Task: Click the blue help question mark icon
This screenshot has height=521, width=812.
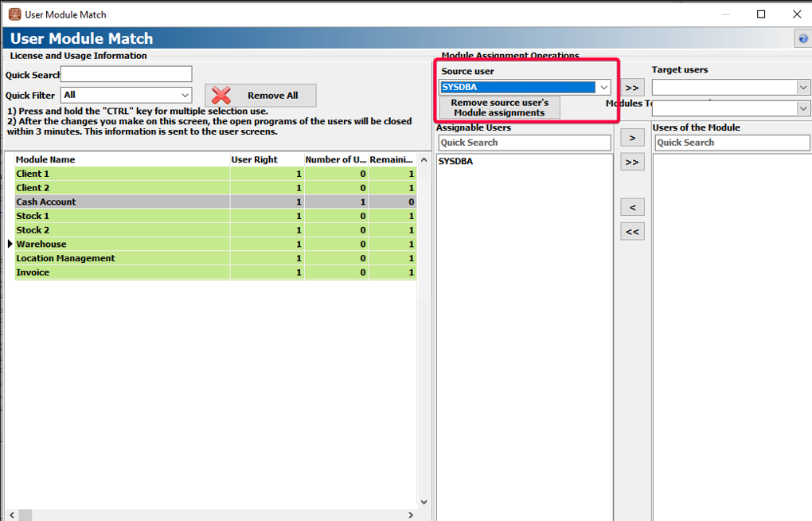Action: point(802,39)
